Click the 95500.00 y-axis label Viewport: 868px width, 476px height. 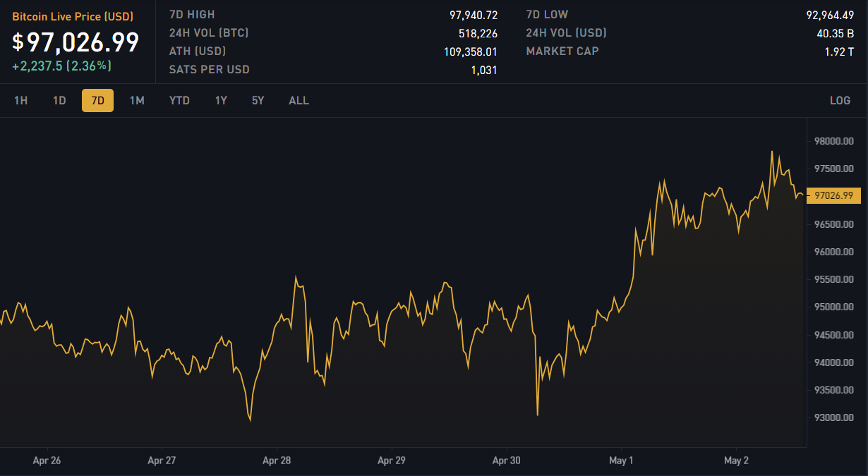[833, 279]
